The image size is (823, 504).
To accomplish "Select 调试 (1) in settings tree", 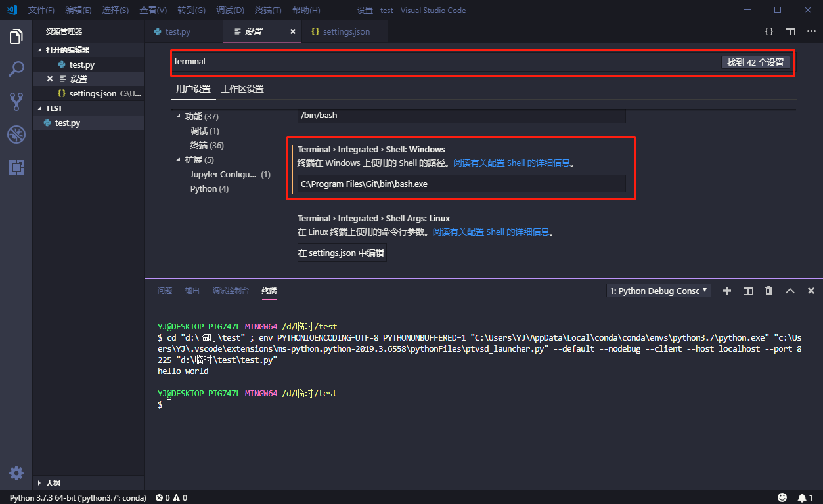I will [x=205, y=131].
